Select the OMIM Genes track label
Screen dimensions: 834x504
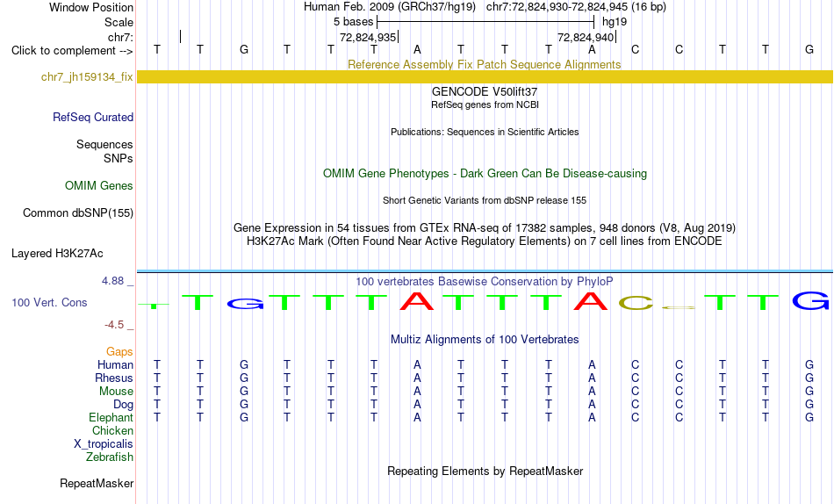(99, 186)
